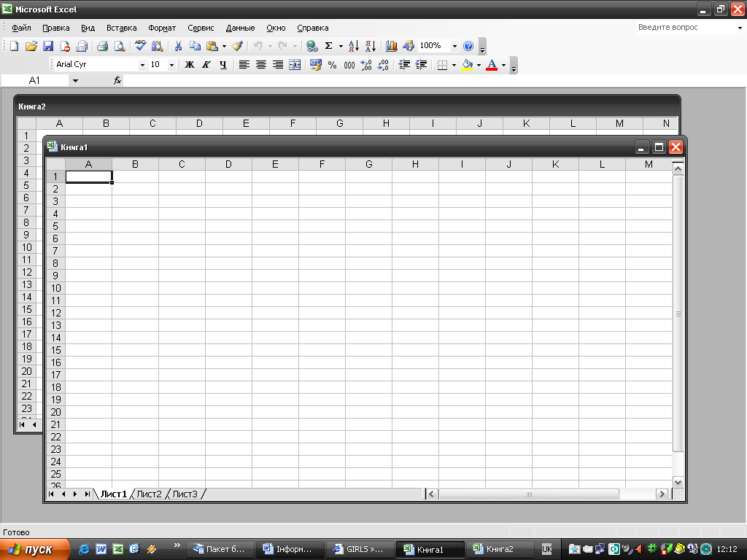This screenshot has height=560, width=747.
Task: Click the Print icon
Action: pyautogui.click(x=102, y=46)
